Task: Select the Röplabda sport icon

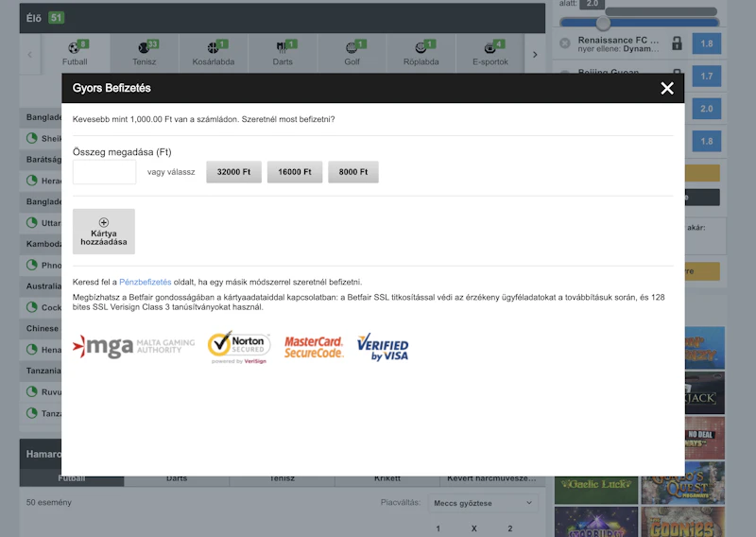Action: 421,53
